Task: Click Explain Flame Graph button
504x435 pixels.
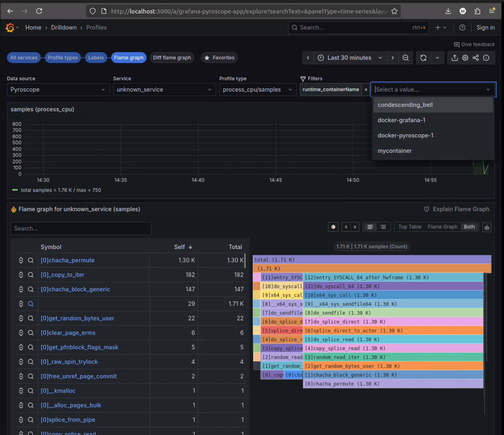Action: [457, 209]
